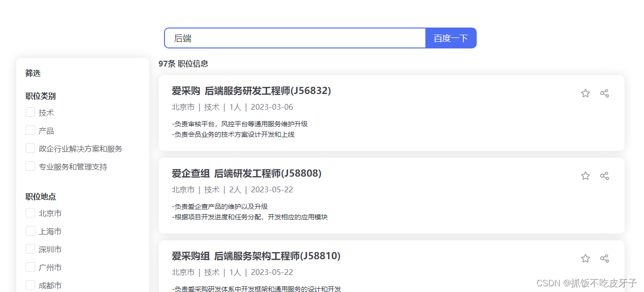Open the 爱采购 后端服务研发工程师(J56832) job title
The image size is (644, 292).
pyautogui.click(x=251, y=91)
